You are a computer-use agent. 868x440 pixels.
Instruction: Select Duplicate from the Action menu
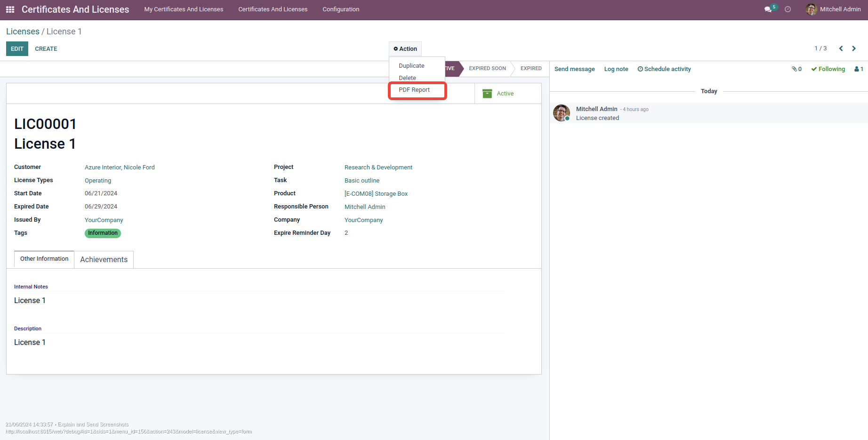411,66
